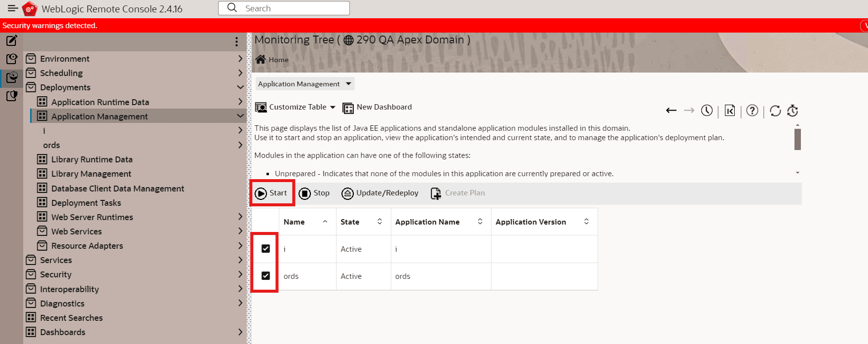Uncheck the checkbox for row i
Viewport: 868px width, 344px height.
[x=265, y=248]
